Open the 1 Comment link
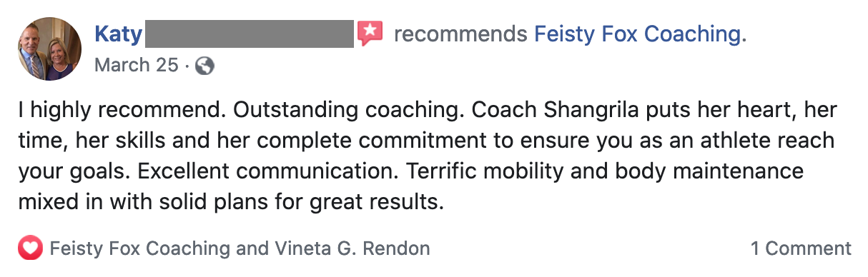 point(801,248)
